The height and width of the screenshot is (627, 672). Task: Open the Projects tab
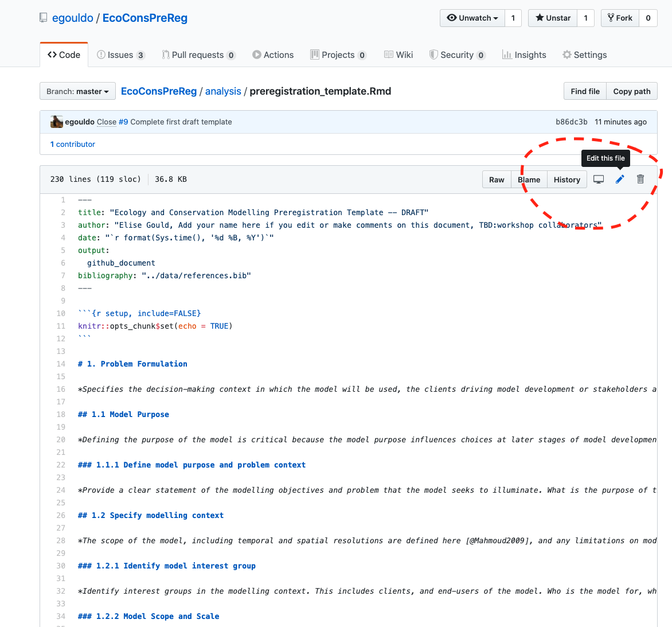(x=338, y=55)
